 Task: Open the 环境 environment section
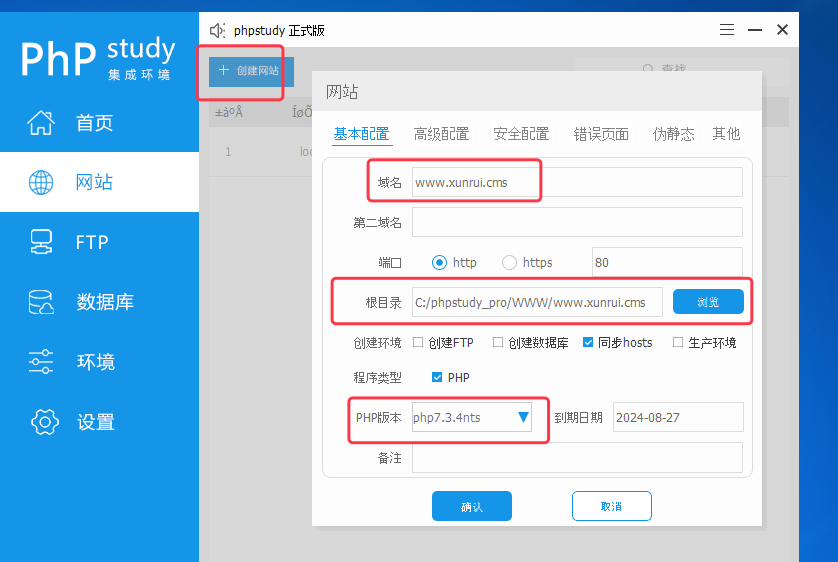click(x=99, y=362)
